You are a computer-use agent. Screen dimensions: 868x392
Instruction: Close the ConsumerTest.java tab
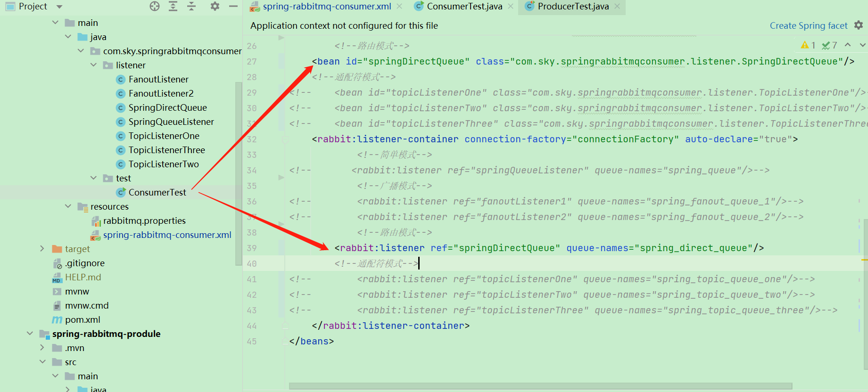[x=511, y=6]
